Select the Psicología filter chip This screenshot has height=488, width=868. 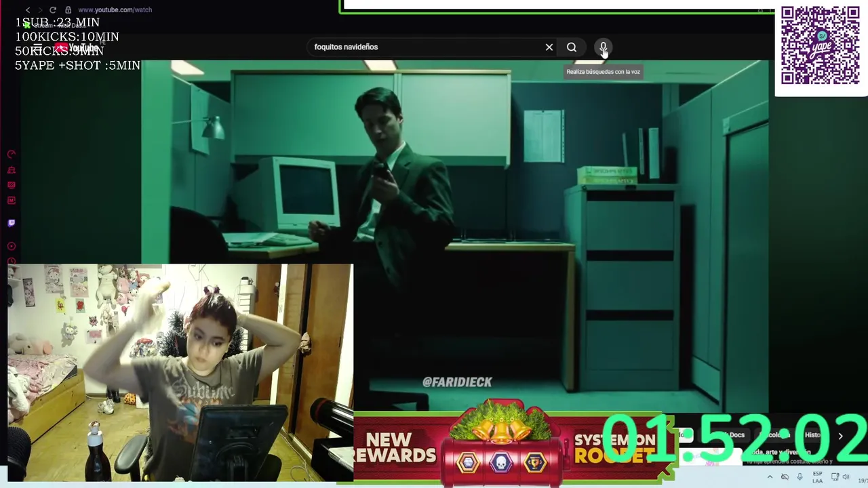click(x=775, y=434)
